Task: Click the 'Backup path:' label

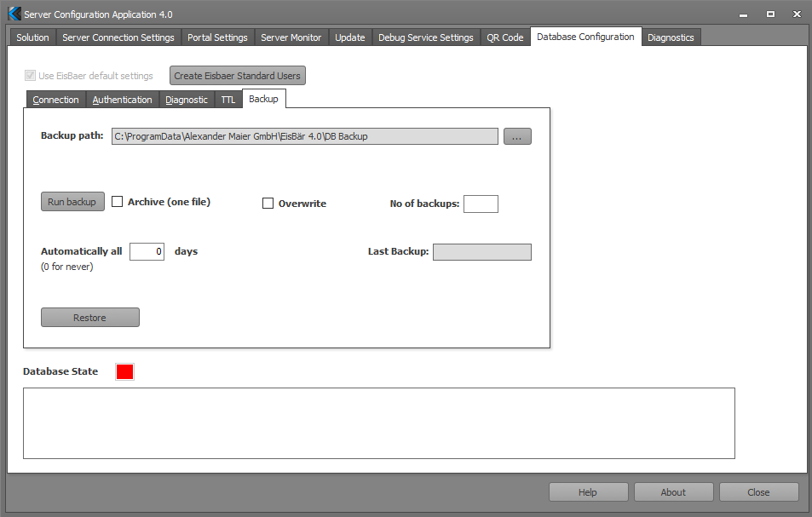Action: tap(72, 135)
